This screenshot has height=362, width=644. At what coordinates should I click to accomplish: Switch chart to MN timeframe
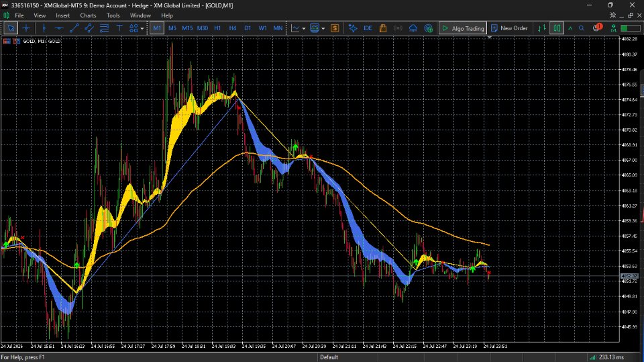278,28
